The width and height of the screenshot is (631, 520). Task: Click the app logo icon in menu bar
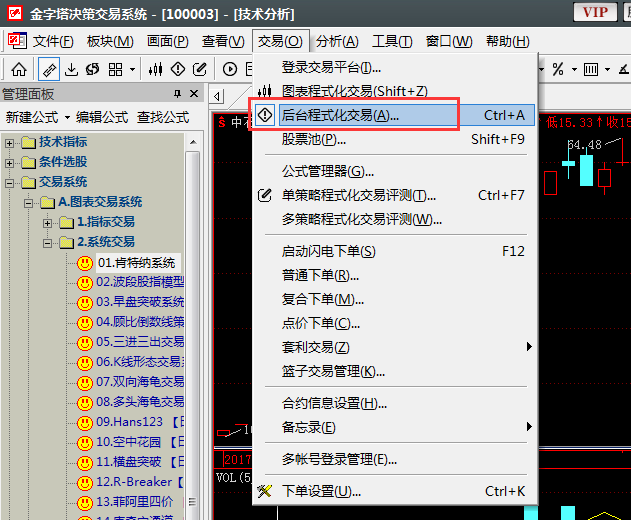tap(17, 41)
